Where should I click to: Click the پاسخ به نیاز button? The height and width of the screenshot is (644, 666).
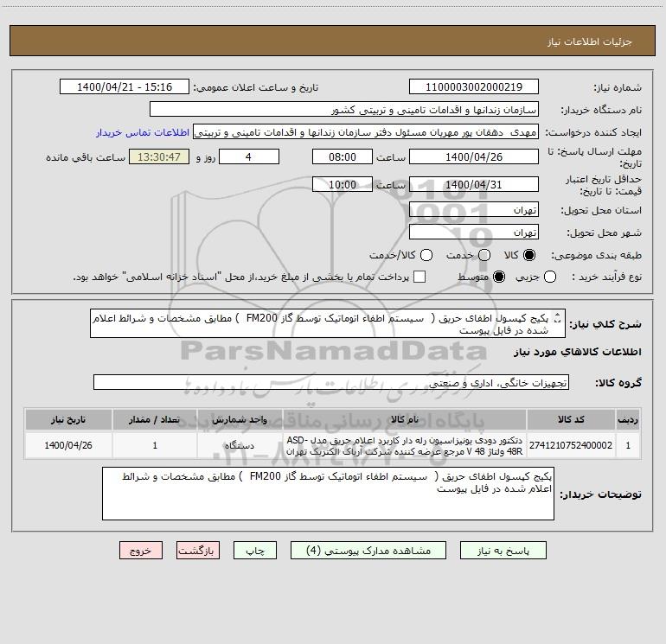(503, 551)
